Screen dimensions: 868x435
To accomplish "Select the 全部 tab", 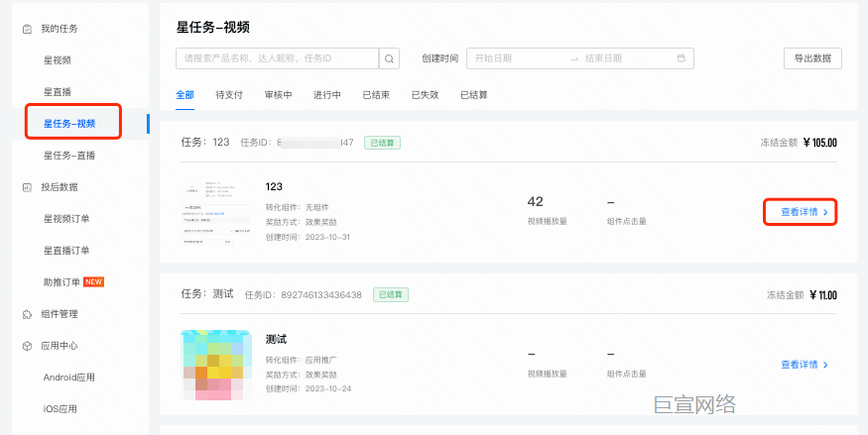I will (185, 95).
